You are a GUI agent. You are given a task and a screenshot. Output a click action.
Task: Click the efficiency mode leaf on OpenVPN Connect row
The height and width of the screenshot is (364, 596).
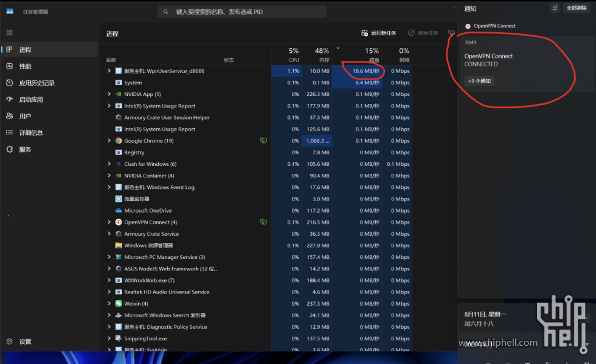point(263,222)
